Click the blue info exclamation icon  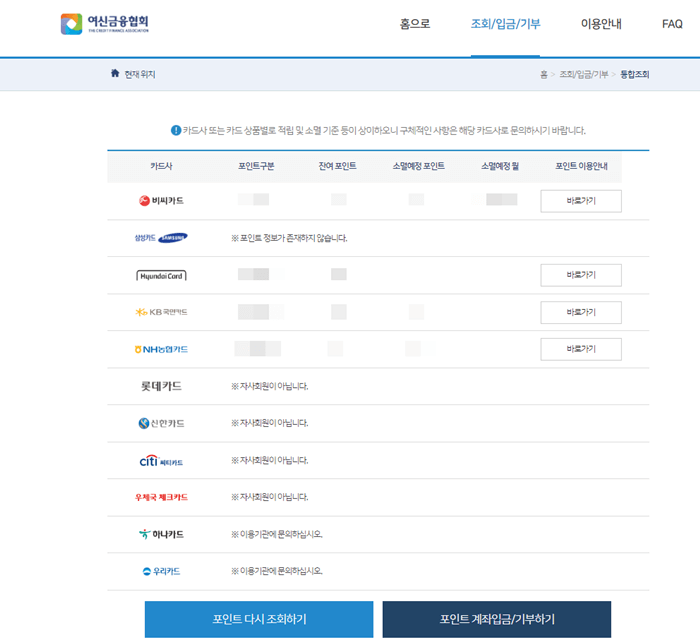pyautogui.click(x=176, y=130)
